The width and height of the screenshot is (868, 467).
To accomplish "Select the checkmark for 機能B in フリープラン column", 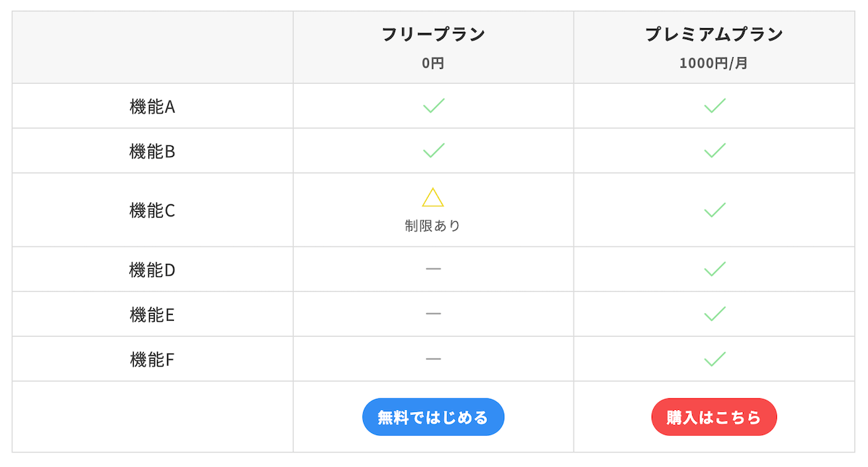I will pyautogui.click(x=433, y=150).
